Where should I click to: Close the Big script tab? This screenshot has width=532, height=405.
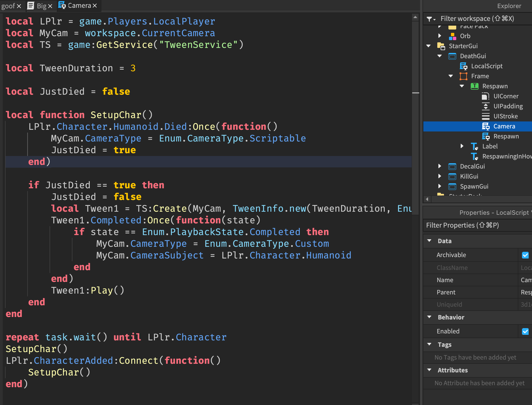50,6
